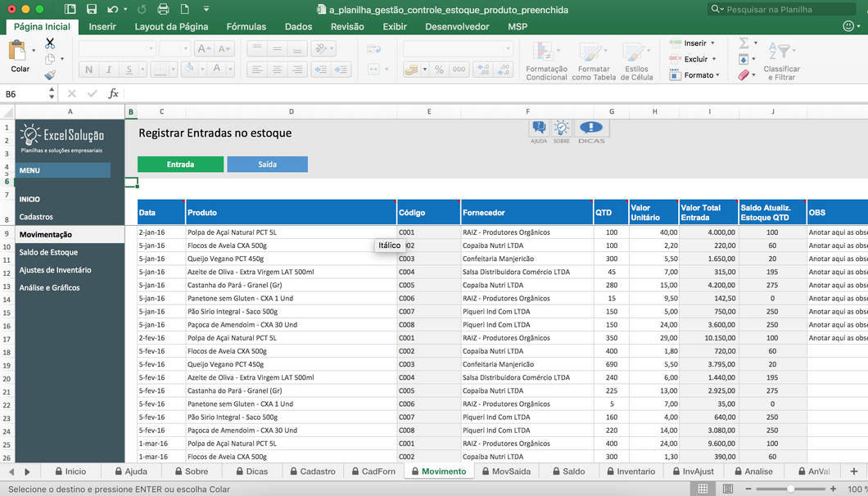Image resolution: width=868 pixels, height=496 pixels.
Task: Open the font name combo box
Action: click(x=117, y=49)
